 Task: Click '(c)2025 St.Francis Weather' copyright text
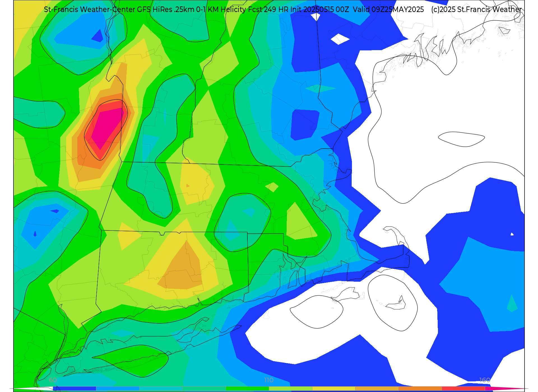click(476, 10)
